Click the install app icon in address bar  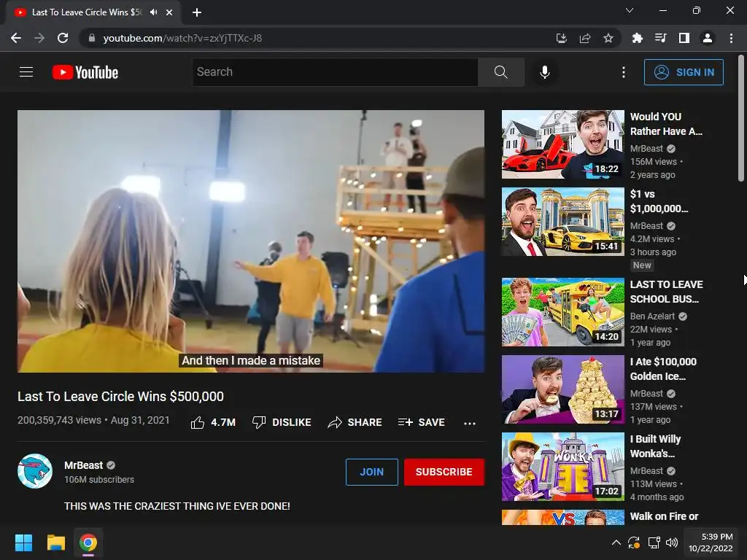[562, 38]
